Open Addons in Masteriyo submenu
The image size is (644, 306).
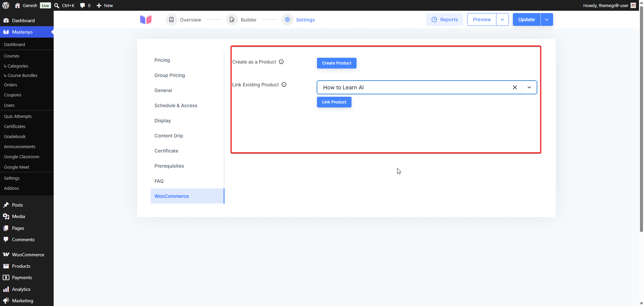click(x=11, y=188)
